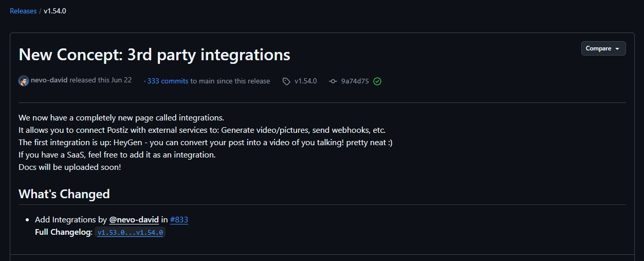Open the @nevo-david mention link
Image resolution: width=644 pixels, height=261 pixels.
134,220
